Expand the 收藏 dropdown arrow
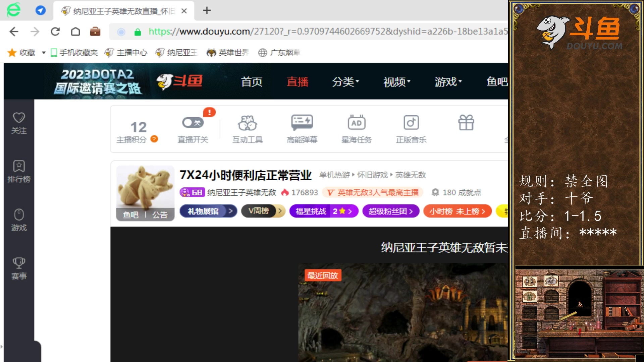644x362 pixels. click(x=44, y=53)
